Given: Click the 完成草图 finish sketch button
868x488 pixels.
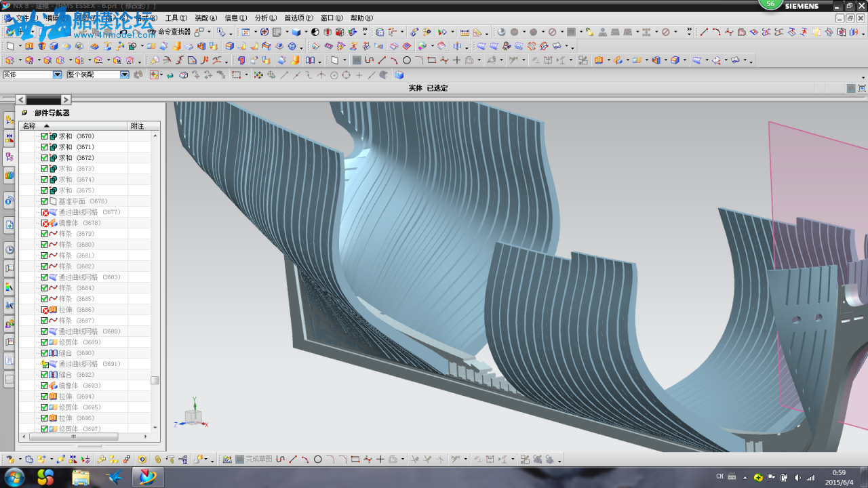Looking at the screenshot, I should [x=254, y=459].
